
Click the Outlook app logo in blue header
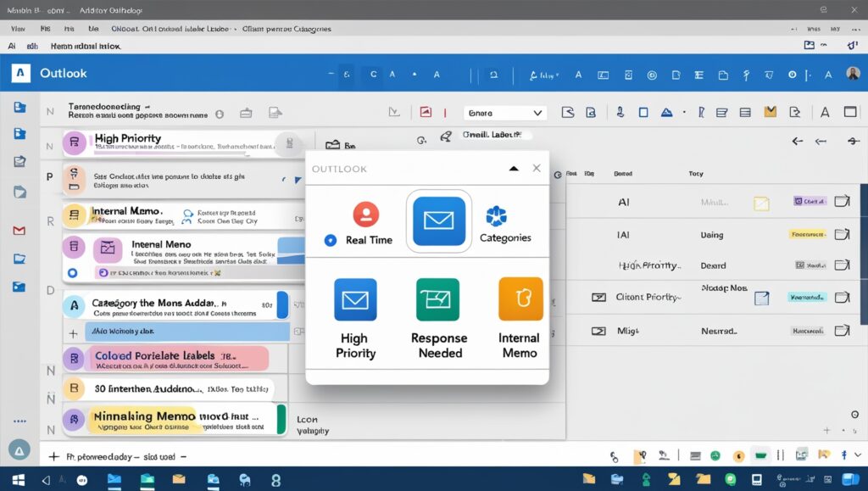click(x=20, y=73)
